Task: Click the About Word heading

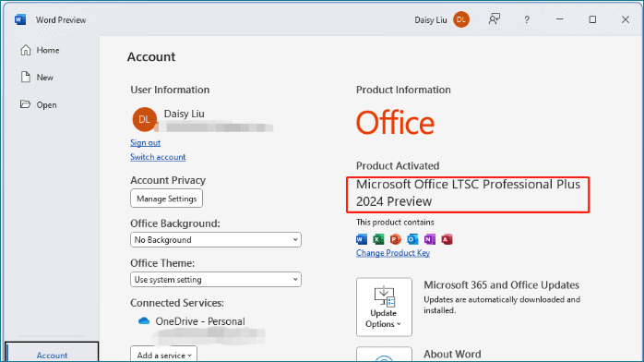Action: pyautogui.click(x=452, y=355)
